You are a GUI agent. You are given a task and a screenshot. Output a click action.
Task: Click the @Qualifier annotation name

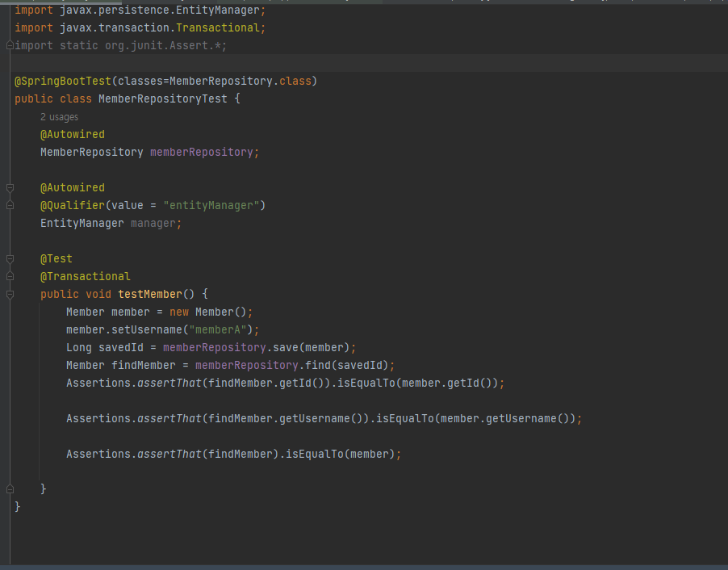click(x=73, y=205)
